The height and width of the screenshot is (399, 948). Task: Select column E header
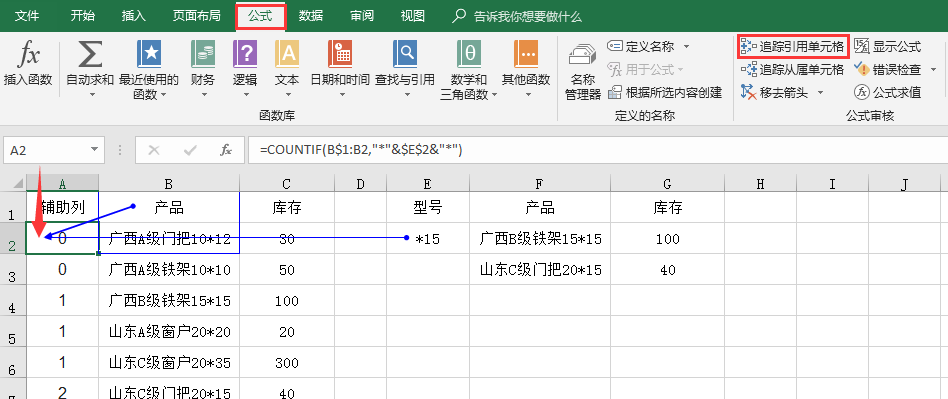tap(428, 184)
